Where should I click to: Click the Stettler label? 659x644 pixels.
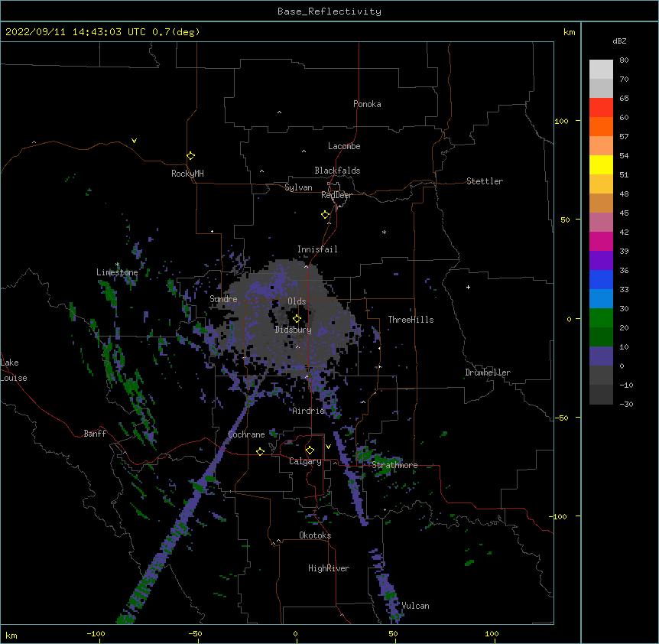(x=485, y=181)
